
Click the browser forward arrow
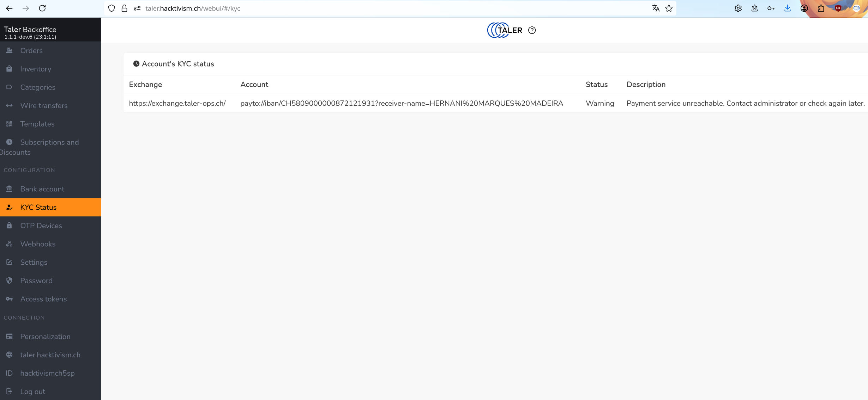coord(26,8)
